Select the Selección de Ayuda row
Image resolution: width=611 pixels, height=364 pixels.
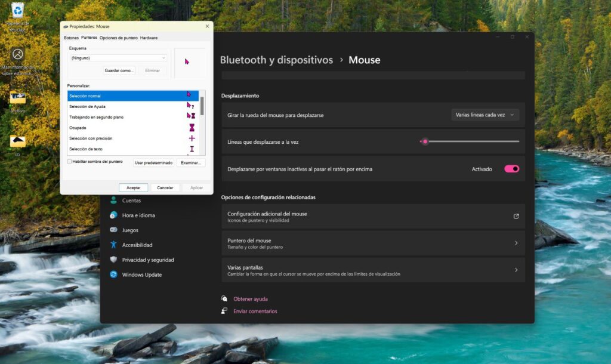[x=133, y=106]
